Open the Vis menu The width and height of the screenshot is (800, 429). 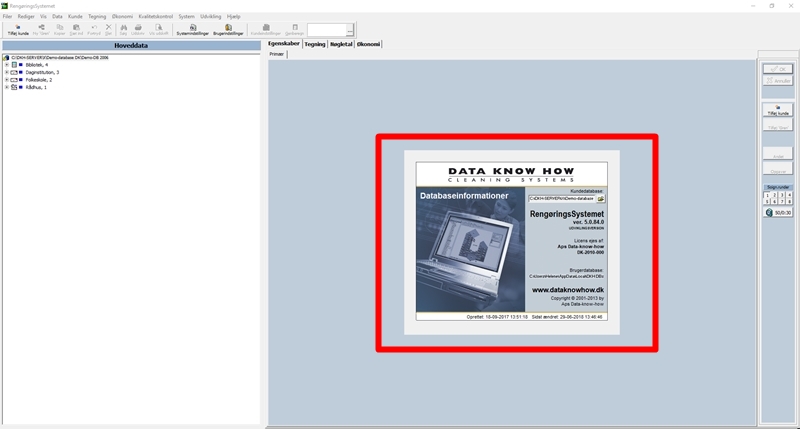coord(43,16)
